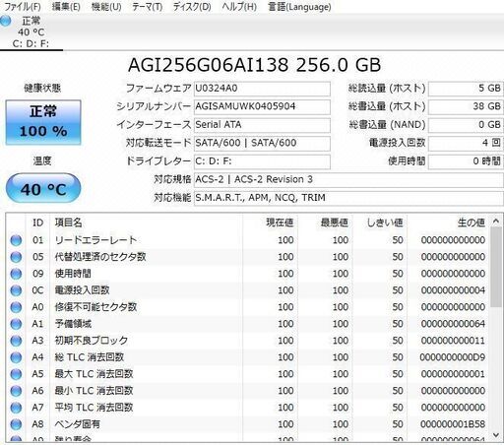The height and width of the screenshot is (445, 504).
Task: Click the total host writes value 38 GB
Action: point(466,106)
